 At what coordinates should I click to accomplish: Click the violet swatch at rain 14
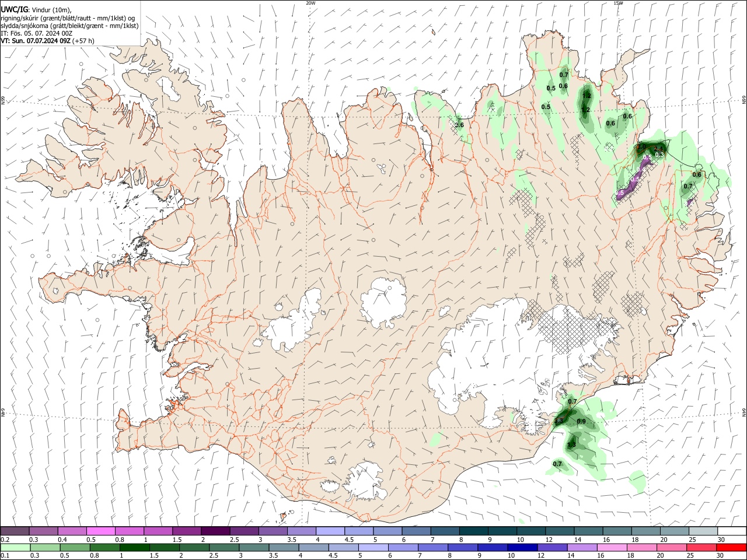(x=582, y=548)
